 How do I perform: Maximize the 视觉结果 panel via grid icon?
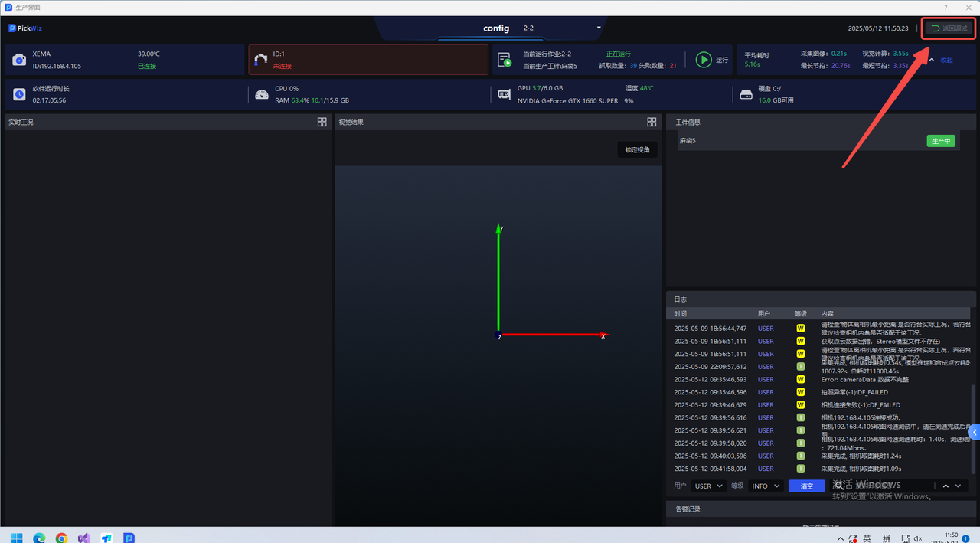point(652,122)
